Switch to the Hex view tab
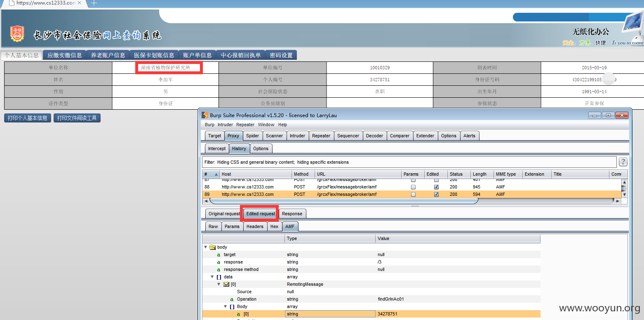The width and height of the screenshot is (644, 320). pyautogui.click(x=274, y=226)
